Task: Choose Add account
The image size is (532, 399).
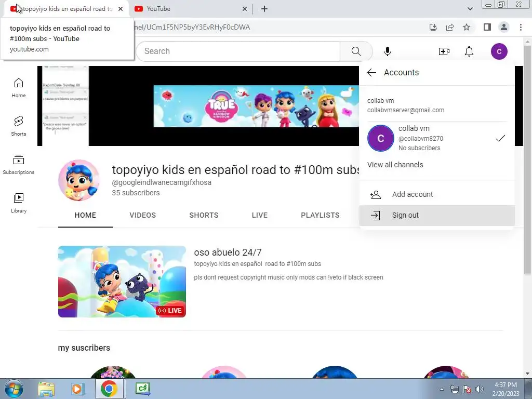Action: tap(436, 194)
